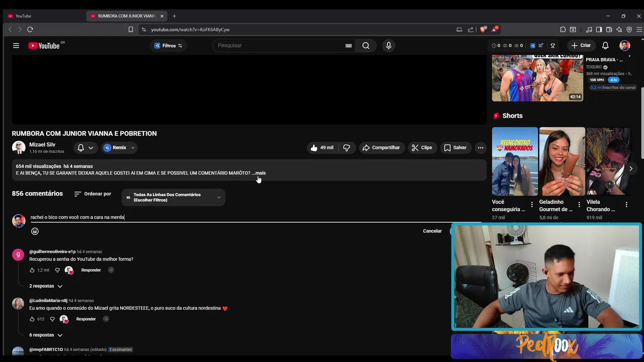Expand the 6 respostas replies
Viewport: 644px width, 362px height.
point(46,335)
